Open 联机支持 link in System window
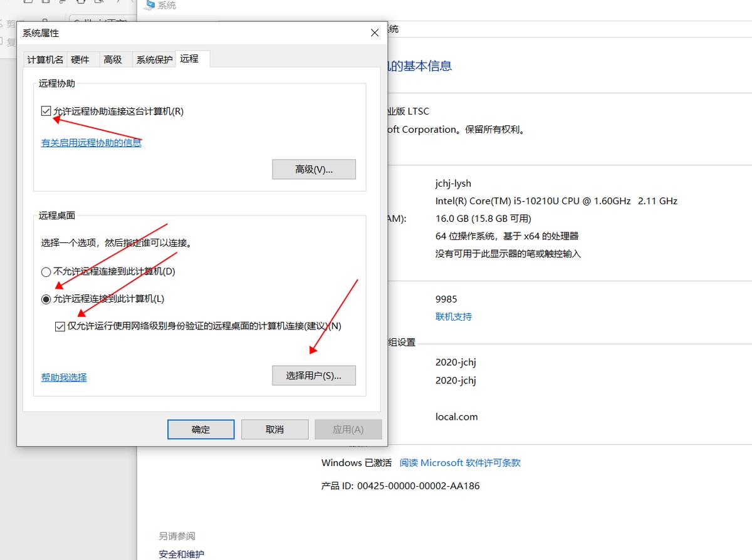The width and height of the screenshot is (752, 560). (x=454, y=316)
